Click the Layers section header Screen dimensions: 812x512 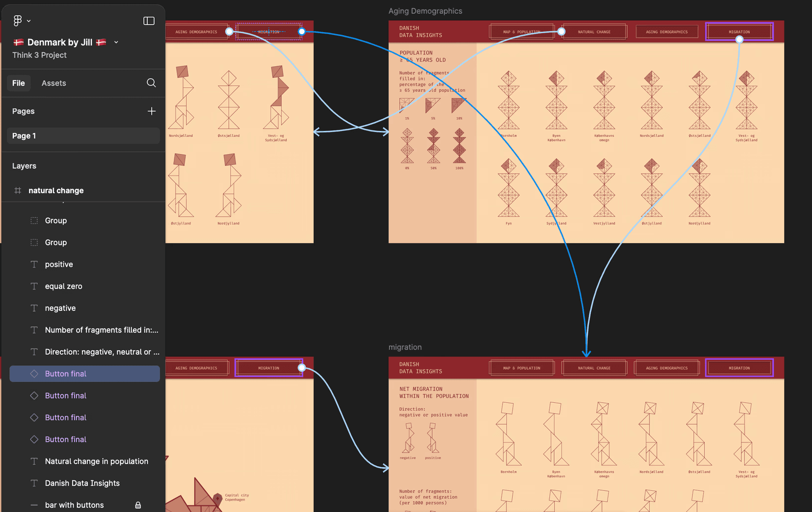coord(24,166)
